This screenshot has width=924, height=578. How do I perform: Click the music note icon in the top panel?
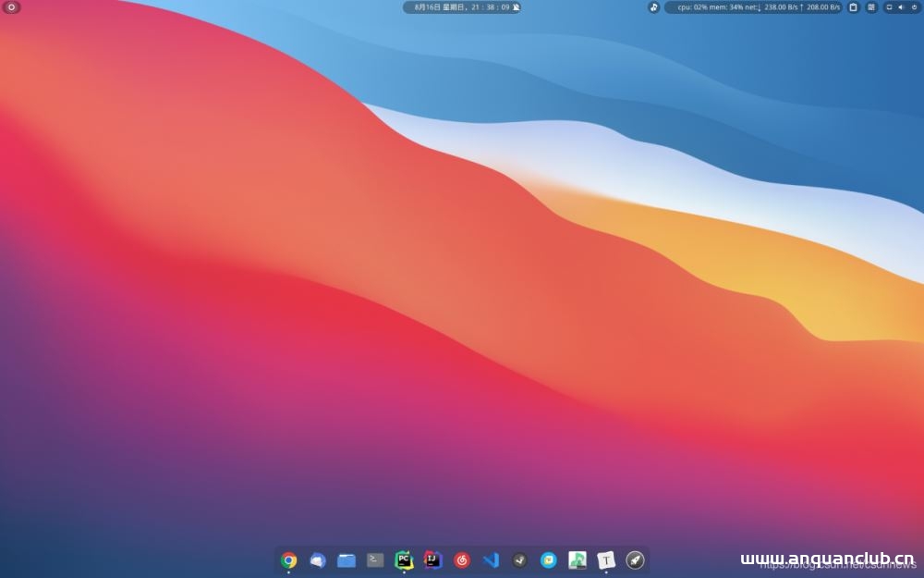pos(653,7)
